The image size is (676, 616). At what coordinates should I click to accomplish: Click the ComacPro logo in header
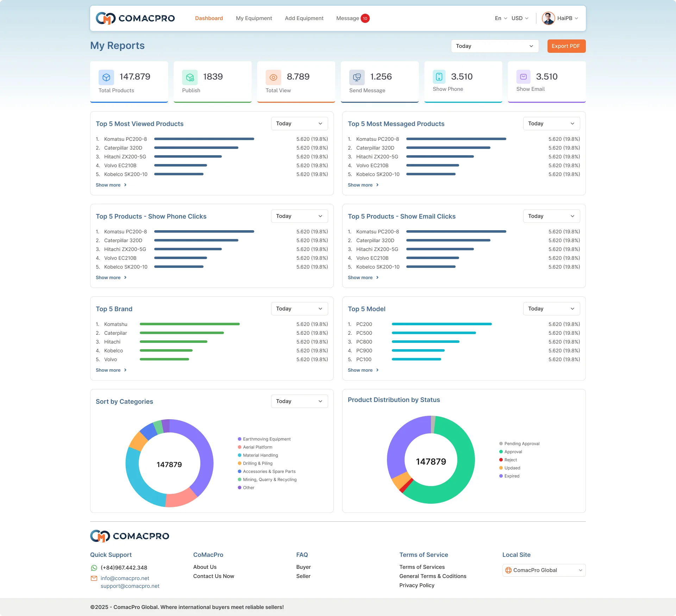[x=135, y=18]
